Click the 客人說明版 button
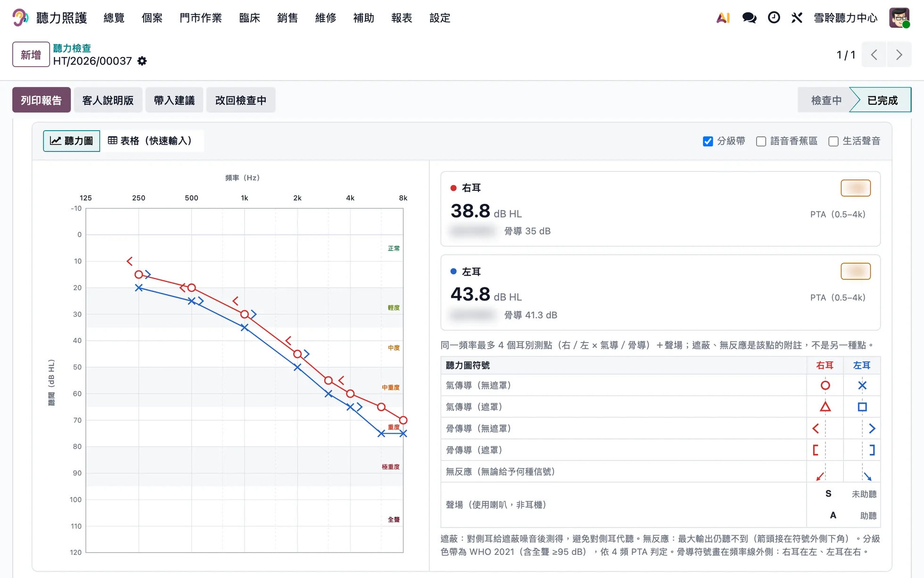This screenshot has height=578, width=924. coord(108,100)
